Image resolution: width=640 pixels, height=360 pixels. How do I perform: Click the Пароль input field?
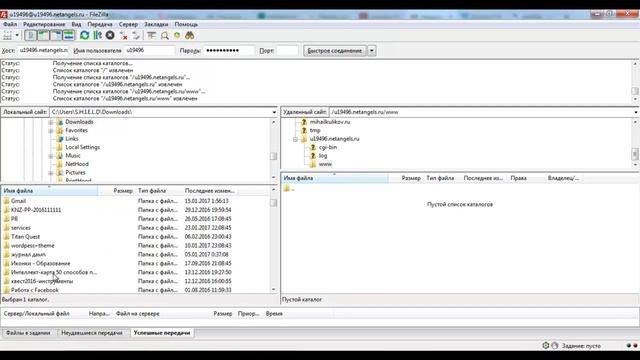(x=229, y=51)
